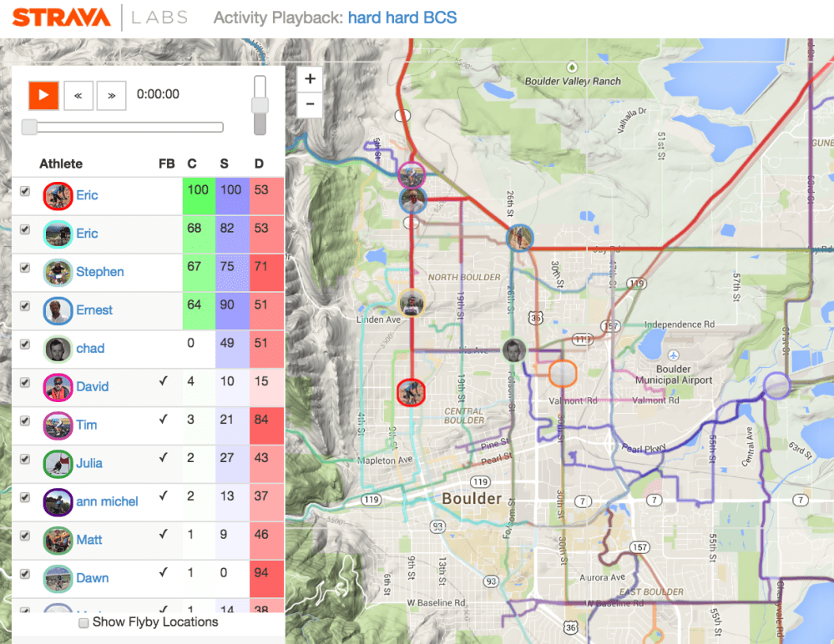
Task: Click the map zoom-in plus icon
Action: [x=310, y=78]
